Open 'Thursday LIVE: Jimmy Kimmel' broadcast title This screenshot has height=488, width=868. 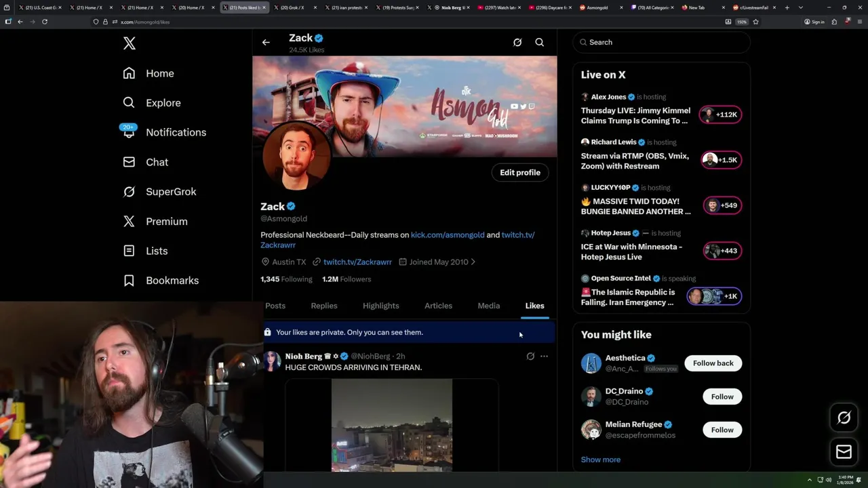[x=635, y=116]
